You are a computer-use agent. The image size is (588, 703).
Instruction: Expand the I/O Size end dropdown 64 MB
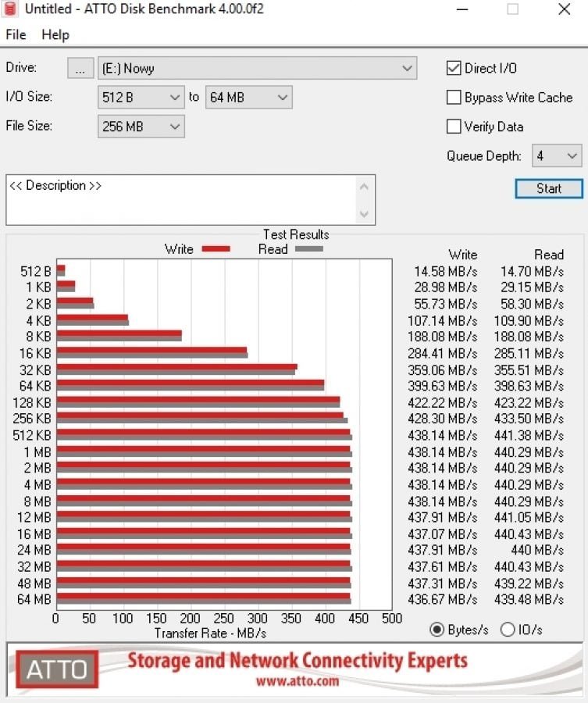click(249, 98)
